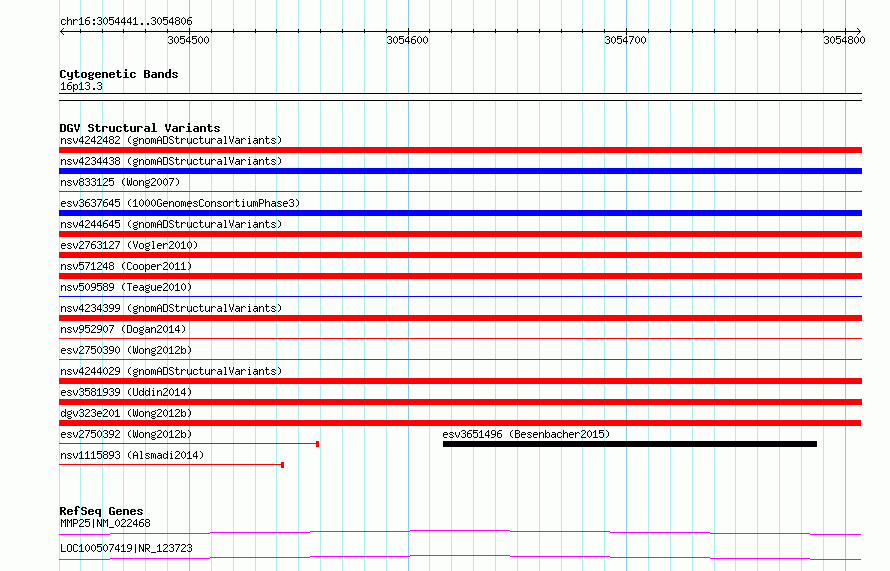The image size is (890, 571).
Task: Open the nsv571248 (Cooper2011) variant
Action: [x=126, y=266]
